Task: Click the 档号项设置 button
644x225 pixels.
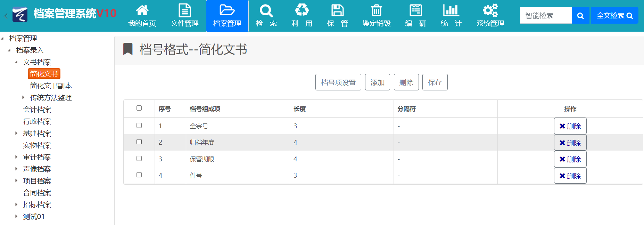Action: tap(338, 82)
